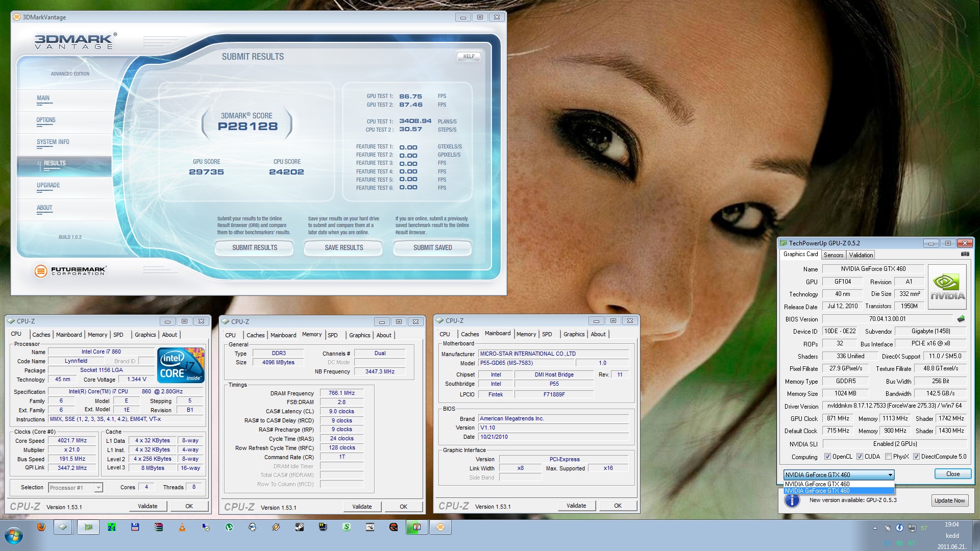Open the OPTIONS menu in 3DMark Vantage

pyautogui.click(x=46, y=120)
